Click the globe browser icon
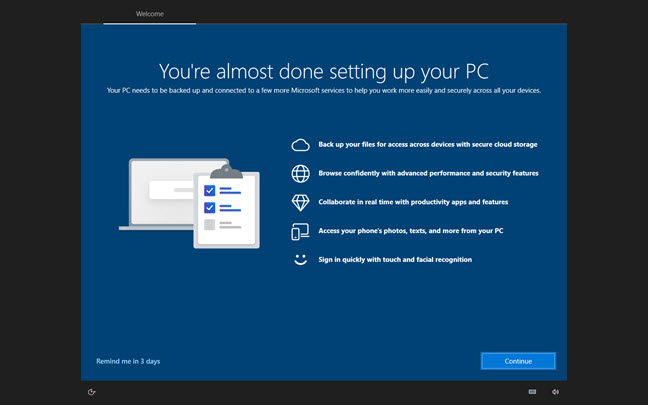The height and width of the screenshot is (405, 648). (x=300, y=174)
